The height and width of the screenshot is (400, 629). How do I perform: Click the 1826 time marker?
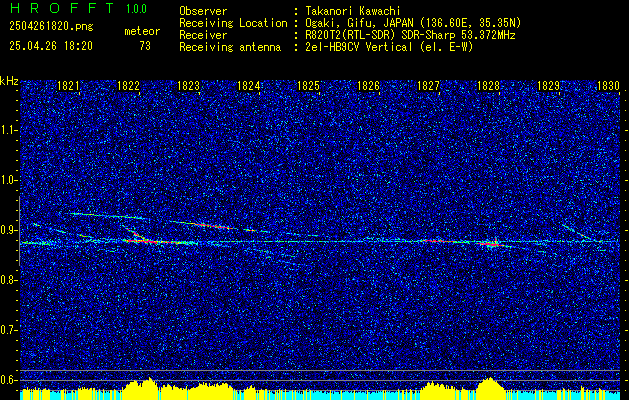click(368, 86)
